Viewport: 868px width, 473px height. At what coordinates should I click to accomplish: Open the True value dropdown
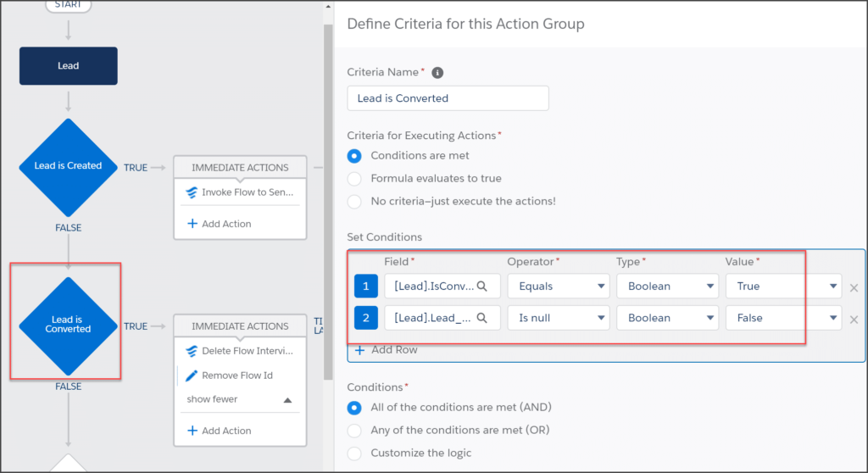point(783,286)
